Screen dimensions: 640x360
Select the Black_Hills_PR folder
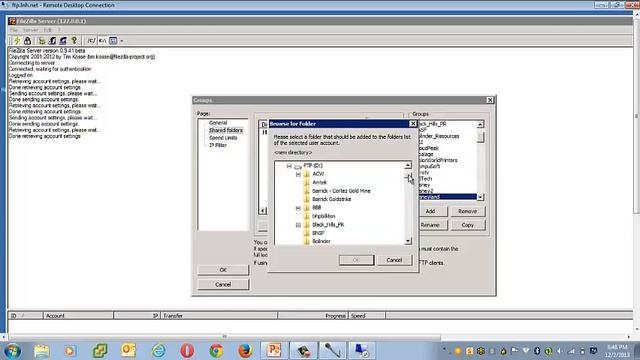(328, 224)
